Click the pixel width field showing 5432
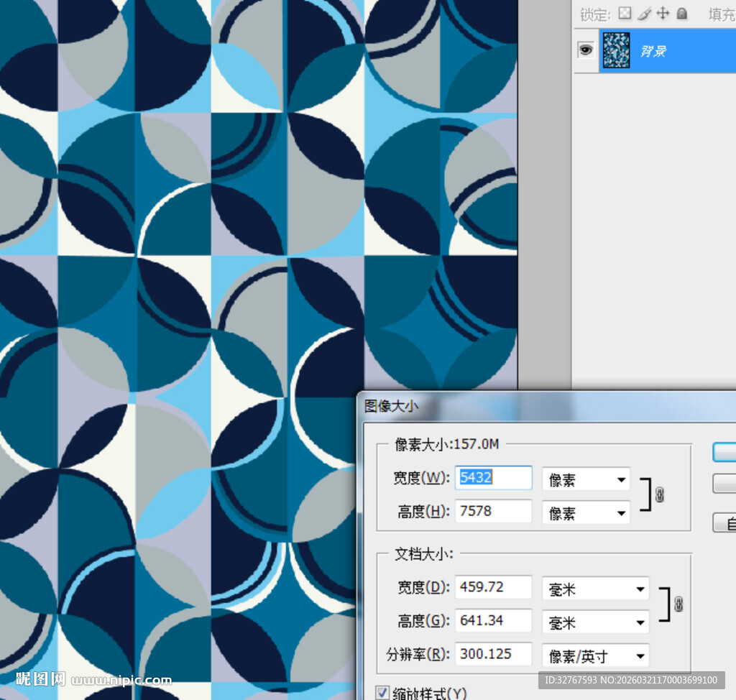This screenshot has height=700, width=736. [x=494, y=478]
